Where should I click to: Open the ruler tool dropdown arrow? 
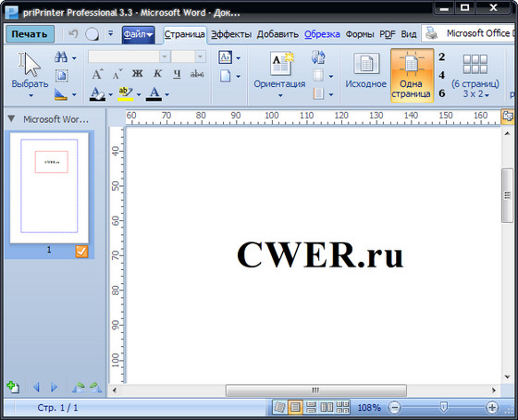74,94
